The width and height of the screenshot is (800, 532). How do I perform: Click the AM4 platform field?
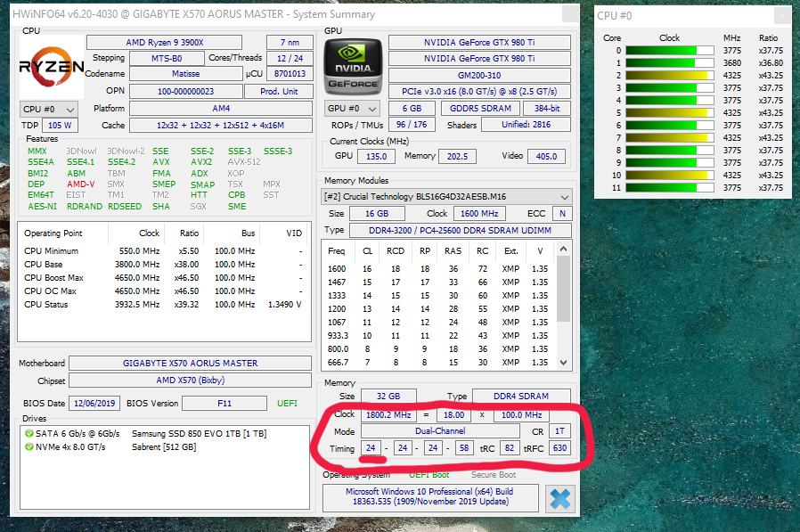coord(221,108)
